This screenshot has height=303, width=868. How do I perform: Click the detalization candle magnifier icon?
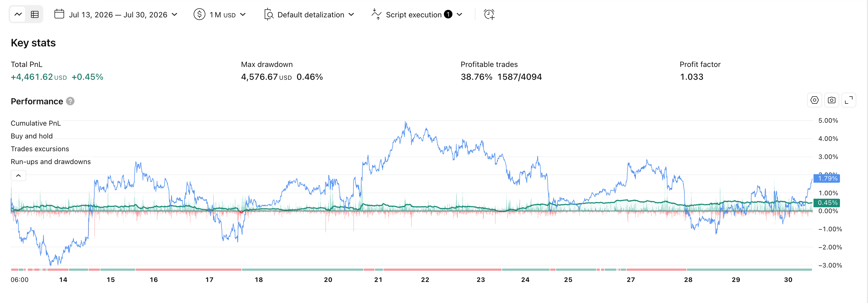tap(269, 14)
